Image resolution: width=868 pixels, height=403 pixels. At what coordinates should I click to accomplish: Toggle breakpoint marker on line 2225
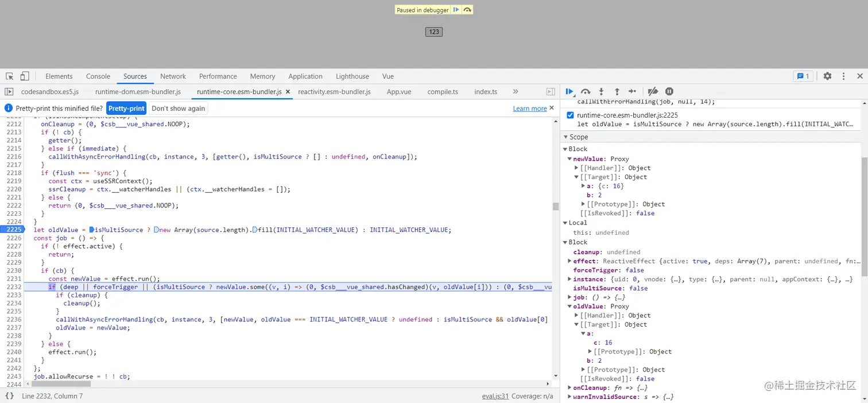pyautogui.click(x=13, y=230)
